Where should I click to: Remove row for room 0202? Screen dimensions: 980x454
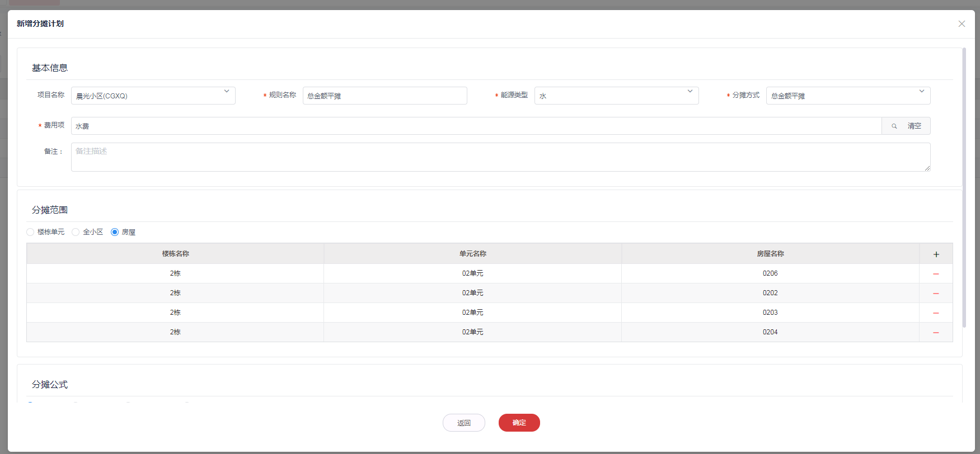click(936, 294)
